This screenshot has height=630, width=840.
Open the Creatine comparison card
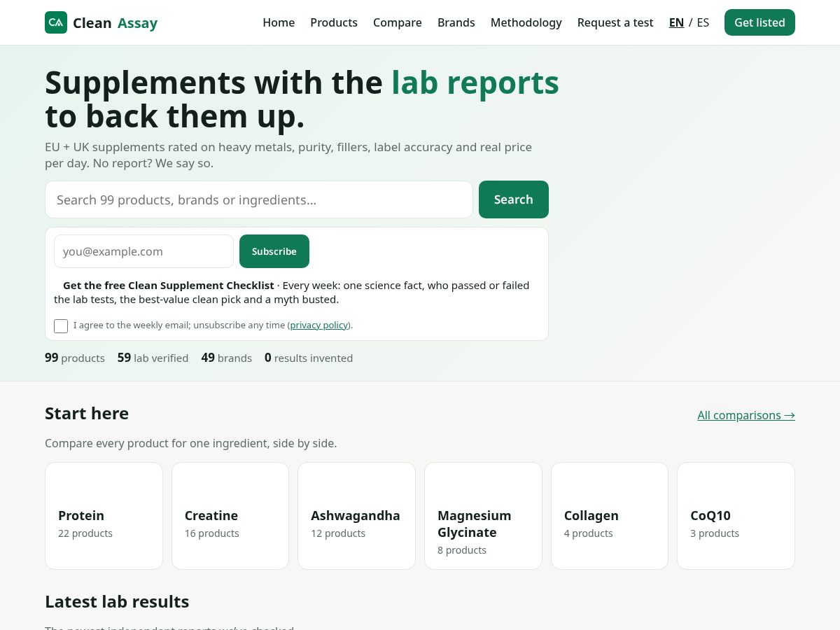[230, 516]
